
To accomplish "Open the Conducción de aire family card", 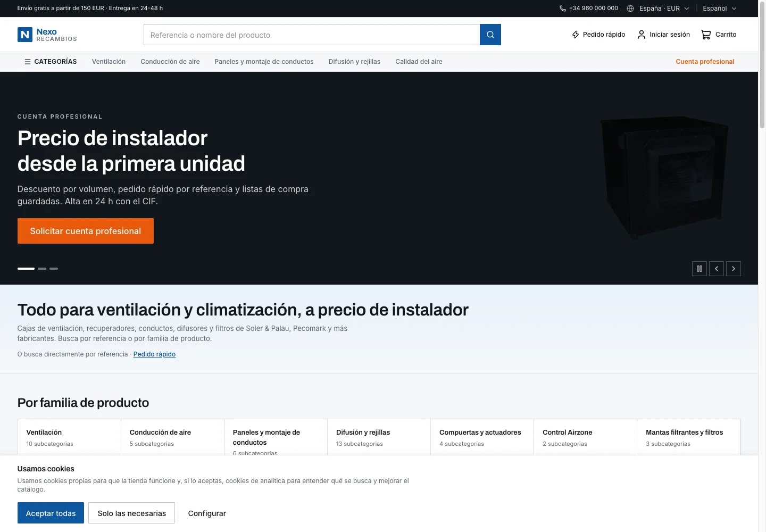I will [x=172, y=437].
